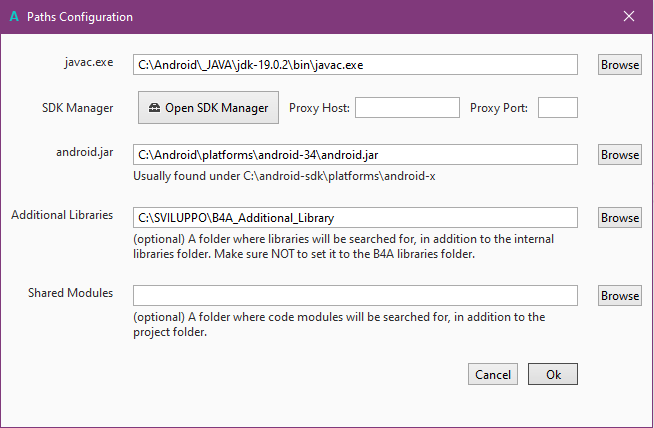The width and height of the screenshot is (654, 428).
Task: Close the Paths Configuration dialog
Action: [629, 17]
